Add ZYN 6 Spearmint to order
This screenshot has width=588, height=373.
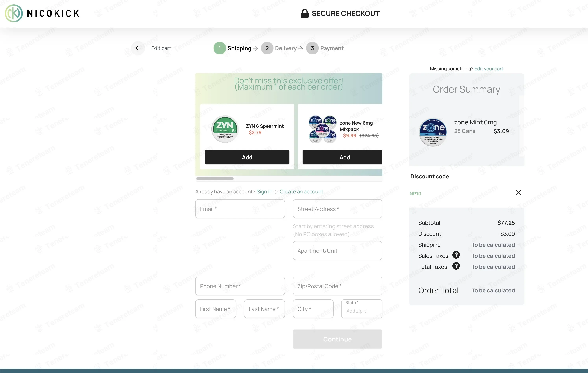[x=247, y=157]
